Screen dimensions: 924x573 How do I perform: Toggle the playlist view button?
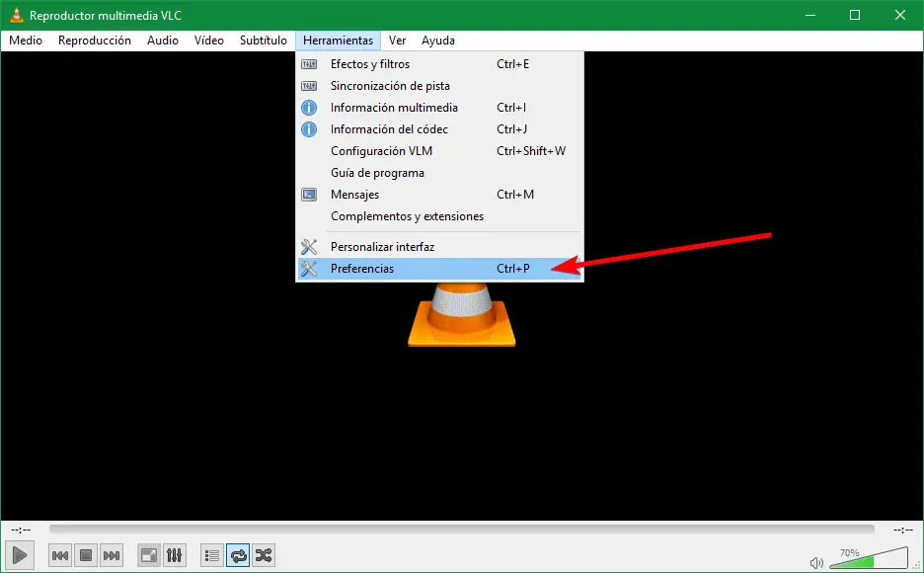coord(212,555)
